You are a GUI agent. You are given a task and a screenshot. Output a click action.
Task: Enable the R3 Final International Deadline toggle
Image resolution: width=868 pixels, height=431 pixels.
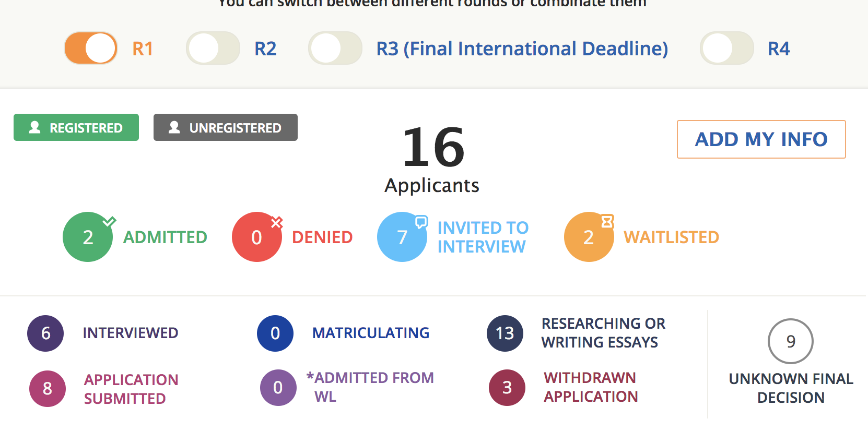tap(335, 49)
